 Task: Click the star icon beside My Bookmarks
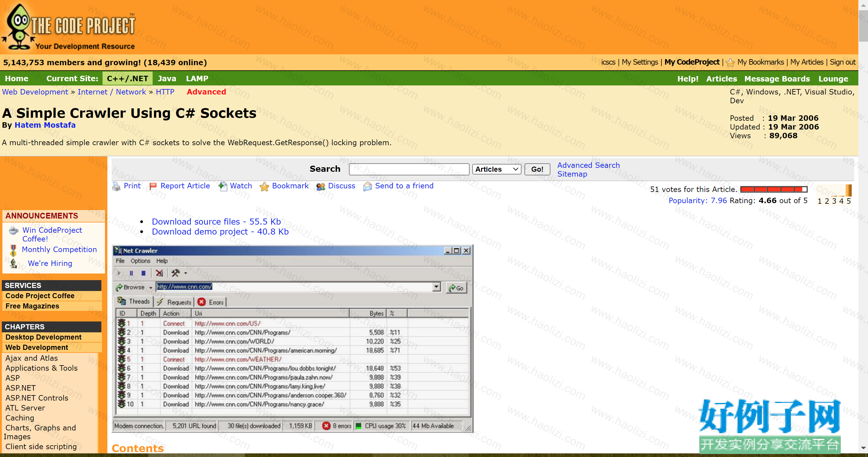pyautogui.click(x=730, y=62)
